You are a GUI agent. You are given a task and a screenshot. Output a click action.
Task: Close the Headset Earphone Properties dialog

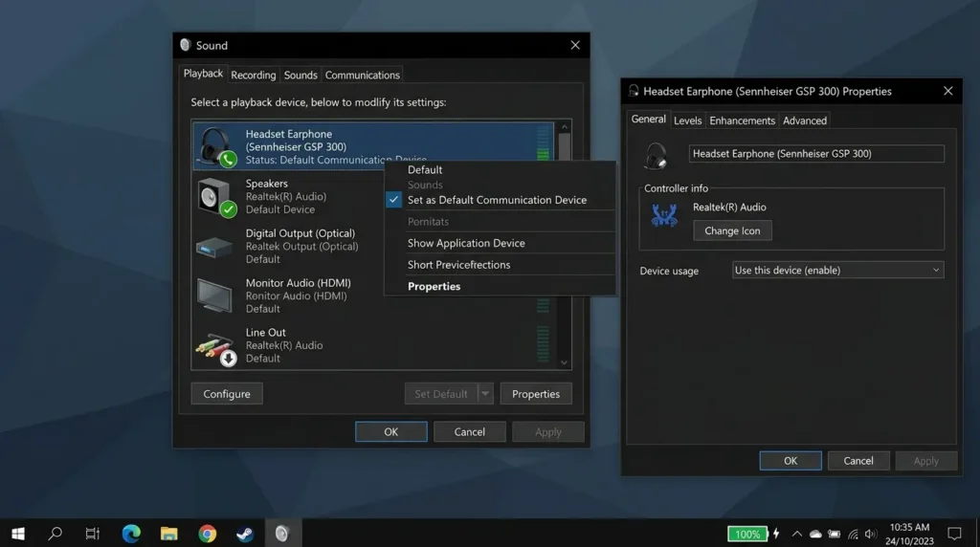(948, 91)
